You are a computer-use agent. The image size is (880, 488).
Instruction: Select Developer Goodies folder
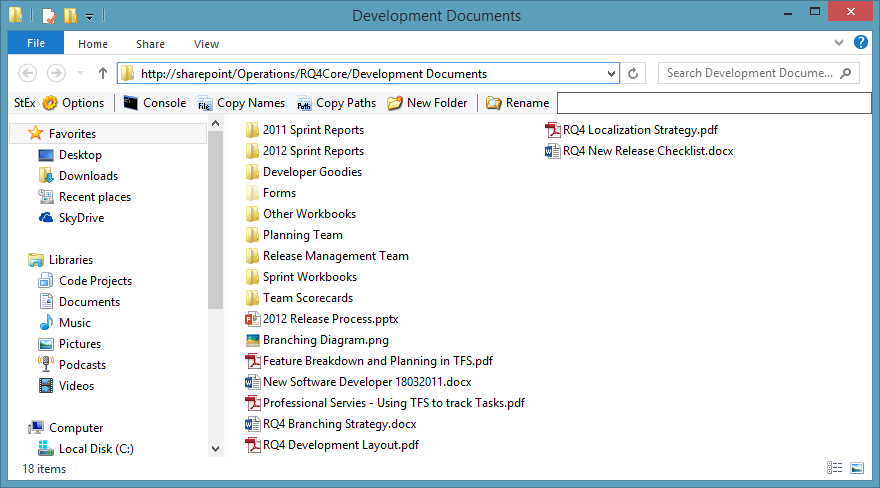coord(304,172)
